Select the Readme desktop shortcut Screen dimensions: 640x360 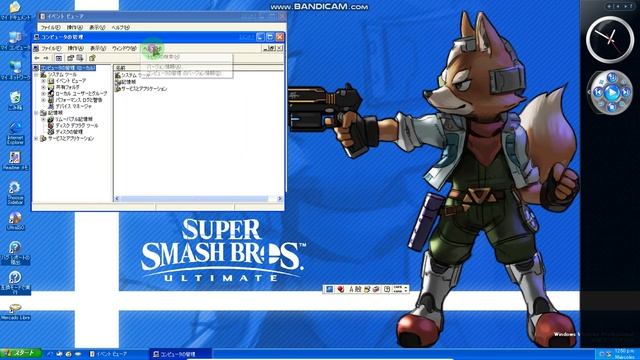coord(15,161)
